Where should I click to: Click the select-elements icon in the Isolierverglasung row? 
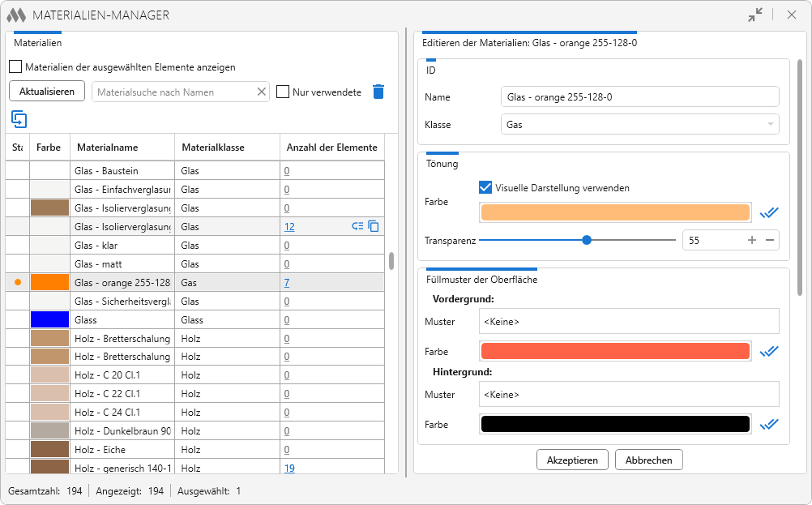click(357, 226)
